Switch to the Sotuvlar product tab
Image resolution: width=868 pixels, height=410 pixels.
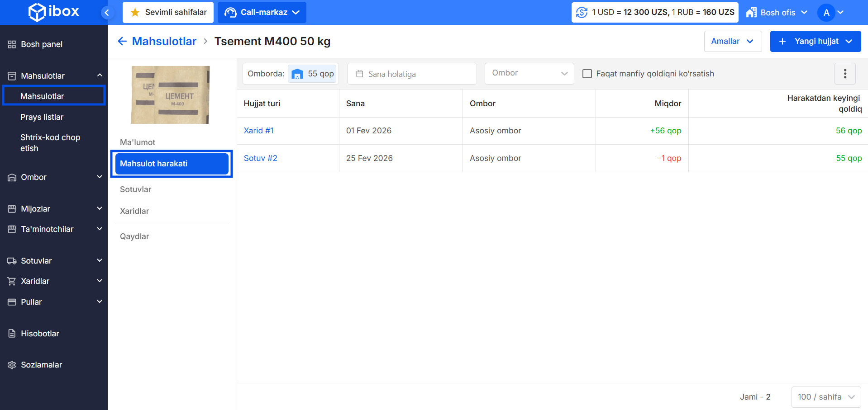click(x=136, y=189)
